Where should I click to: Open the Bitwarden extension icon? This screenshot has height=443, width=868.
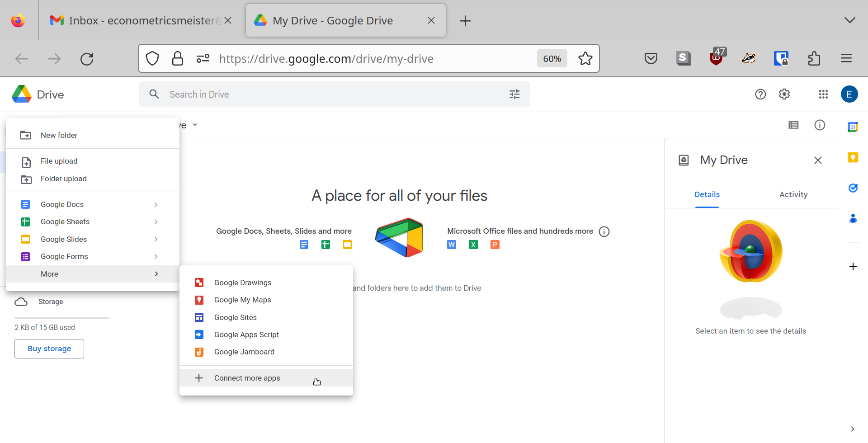pos(781,58)
